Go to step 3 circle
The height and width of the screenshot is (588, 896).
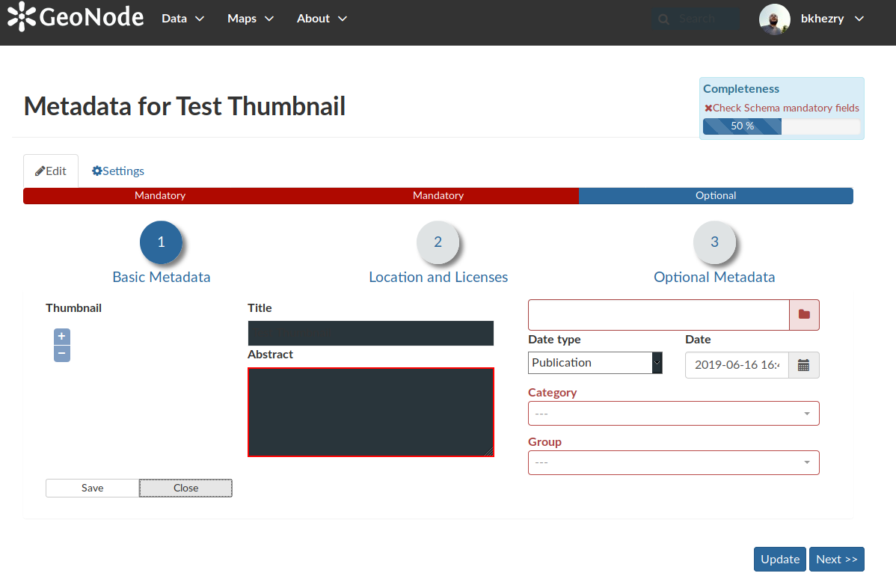point(714,242)
